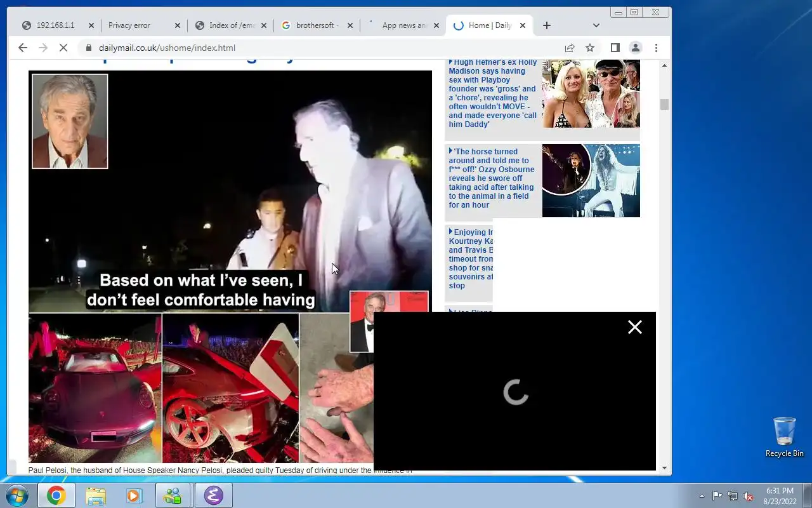Open Windows Explorer from taskbar

pos(96,495)
